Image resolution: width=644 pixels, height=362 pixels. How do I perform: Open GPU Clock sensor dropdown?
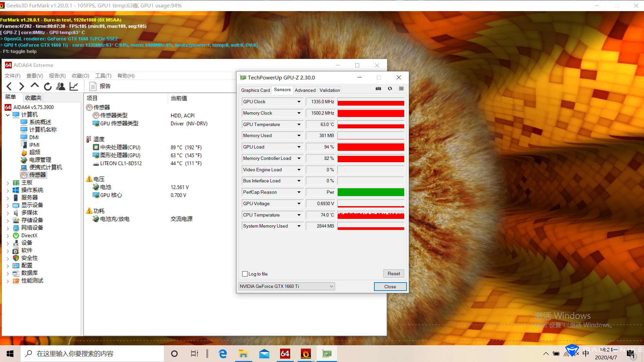(299, 102)
